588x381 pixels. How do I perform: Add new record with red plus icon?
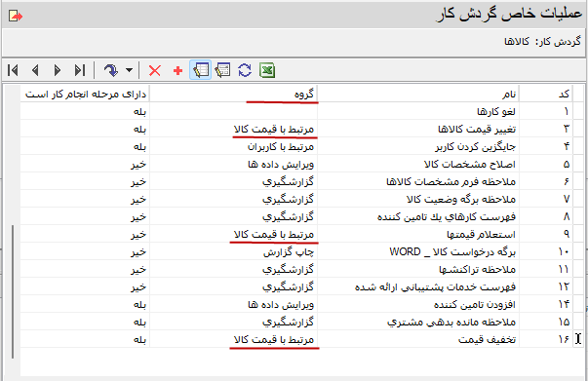tap(178, 70)
